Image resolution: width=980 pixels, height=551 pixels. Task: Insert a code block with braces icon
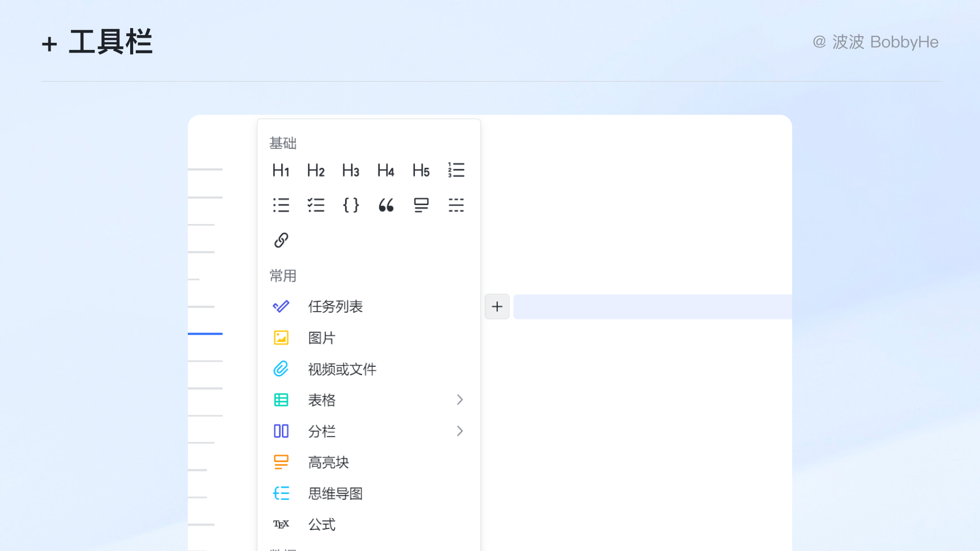click(x=351, y=205)
